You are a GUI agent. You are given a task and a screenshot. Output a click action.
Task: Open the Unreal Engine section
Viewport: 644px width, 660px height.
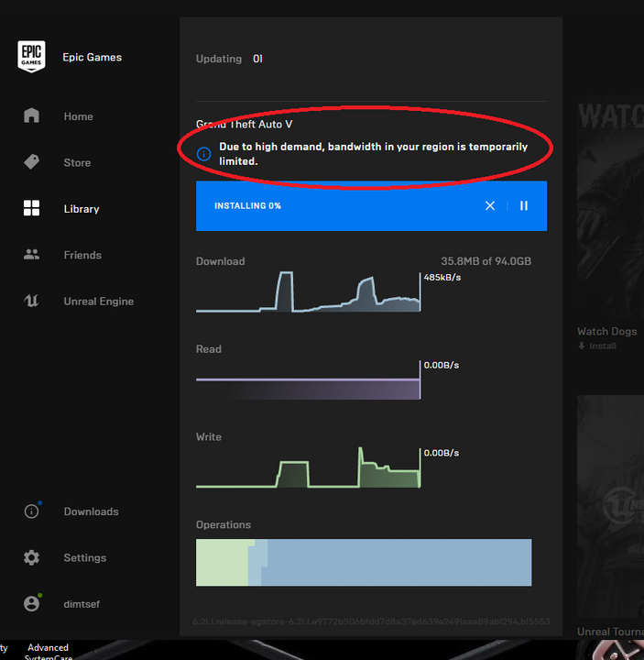click(98, 302)
